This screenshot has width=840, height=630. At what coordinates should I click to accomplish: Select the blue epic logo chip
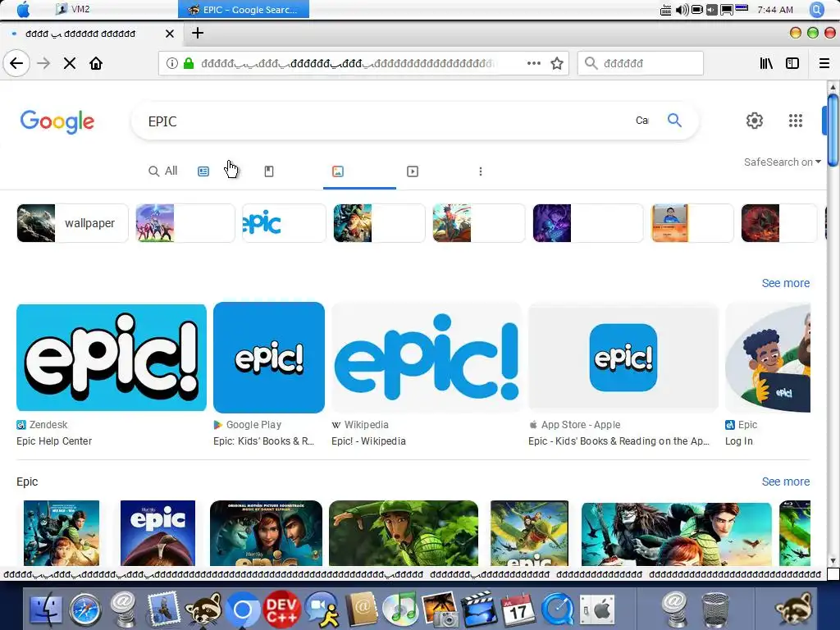[284, 223]
